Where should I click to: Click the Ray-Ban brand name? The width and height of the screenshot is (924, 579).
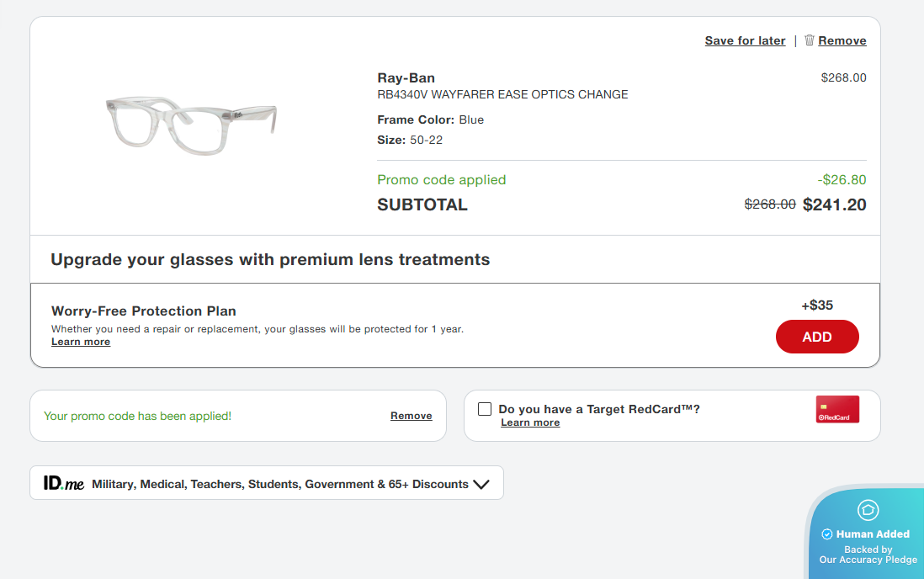(406, 78)
